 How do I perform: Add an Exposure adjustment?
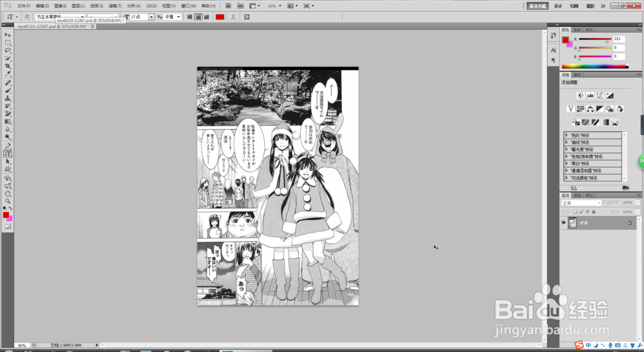click(610, 95)
